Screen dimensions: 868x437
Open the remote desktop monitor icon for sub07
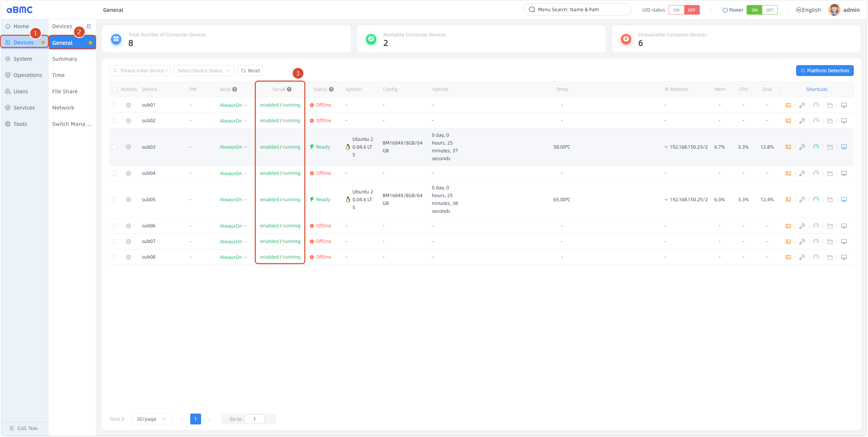point(844,242)
